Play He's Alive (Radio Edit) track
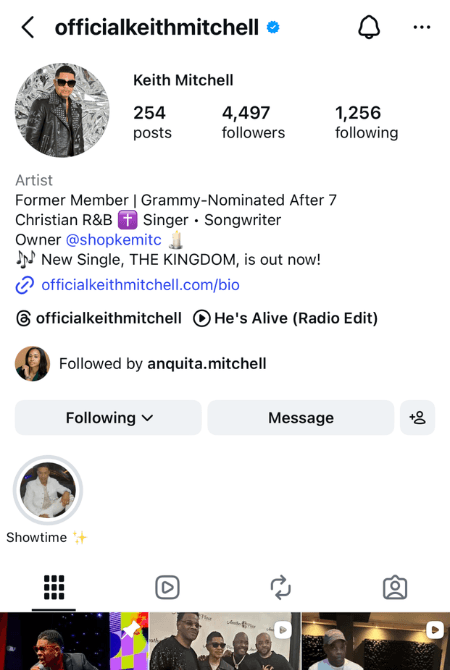450x670 pixels. (285, 318)
